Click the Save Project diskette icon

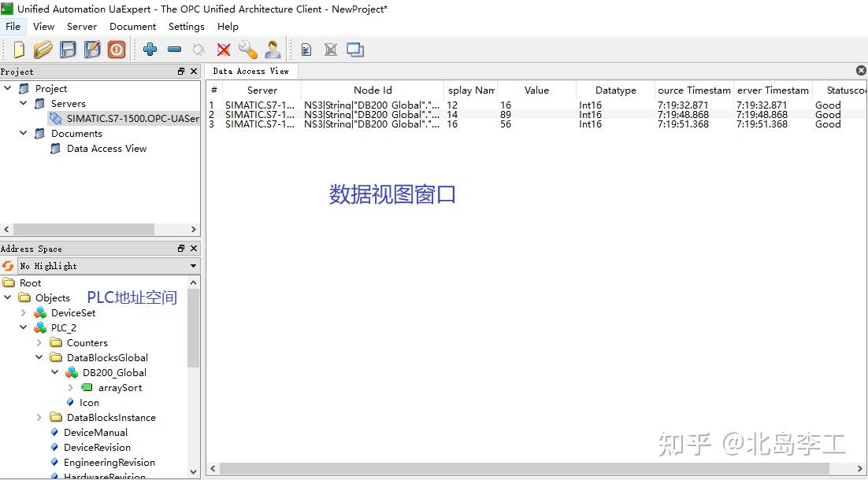point(68,49)
